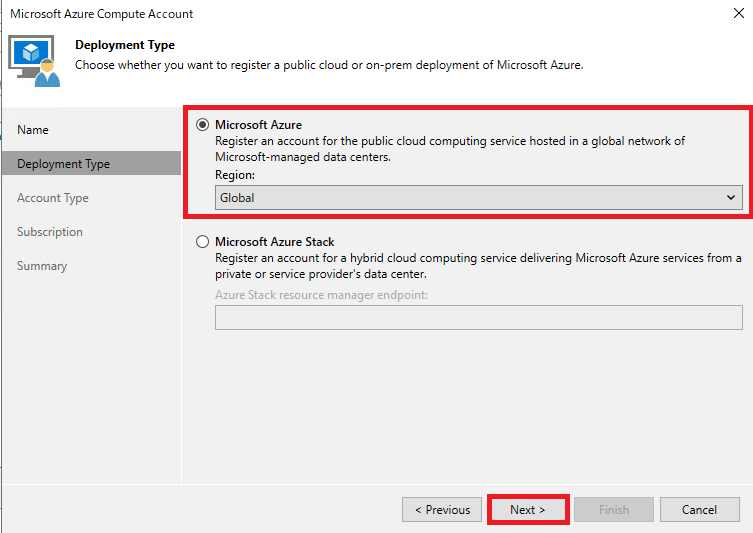Select the Microsoft Azure Stack option
Viewport: 753px width, 533px height.
202,242
